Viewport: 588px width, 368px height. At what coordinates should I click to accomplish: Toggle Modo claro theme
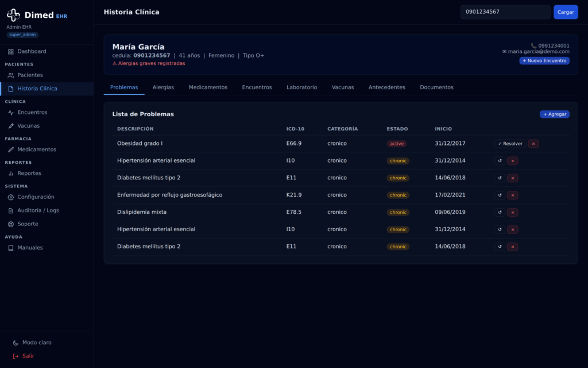[32, 343]
